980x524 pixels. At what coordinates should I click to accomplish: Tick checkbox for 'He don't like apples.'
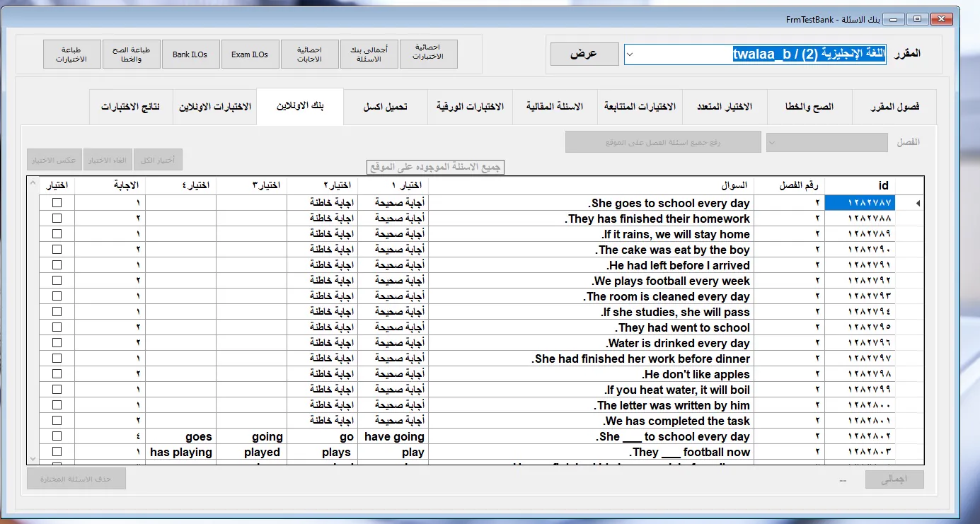point(57,374)
